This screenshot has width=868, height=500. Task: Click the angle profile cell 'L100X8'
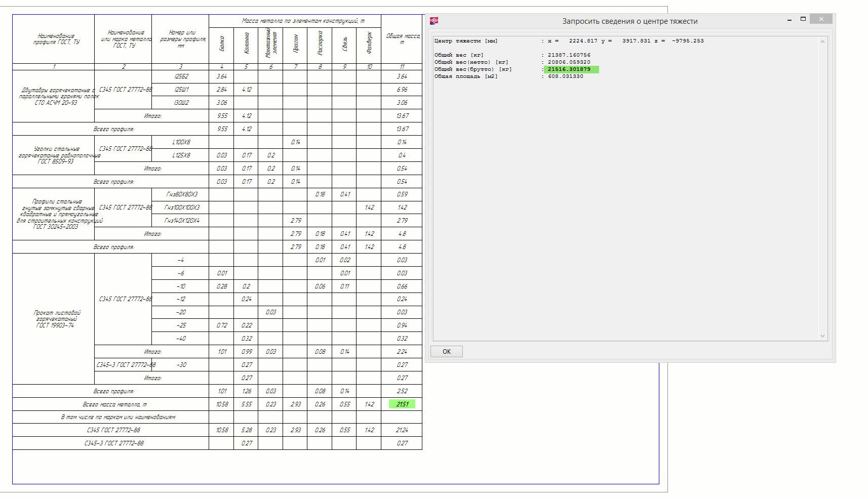pyautogui.click(x=181, y=142)
